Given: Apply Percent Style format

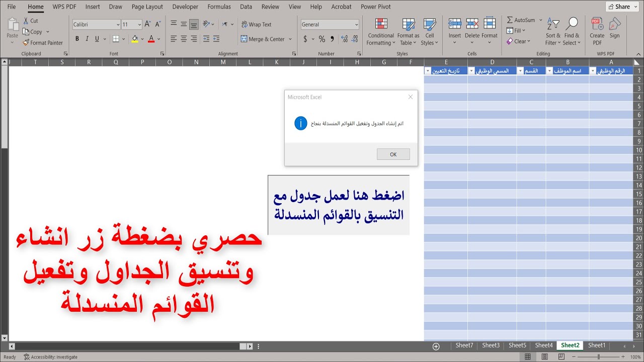Looking at the screenshot, I should tap(322, 39).
